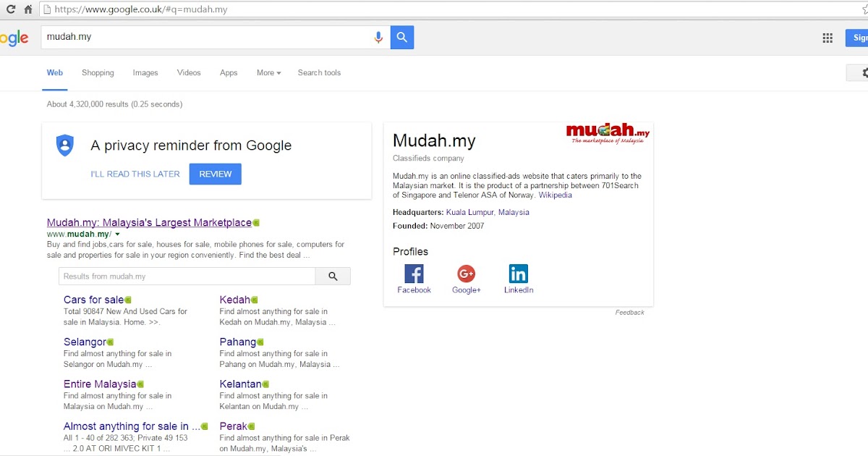Open the More search options dropdown

click(x=268, y=72)
